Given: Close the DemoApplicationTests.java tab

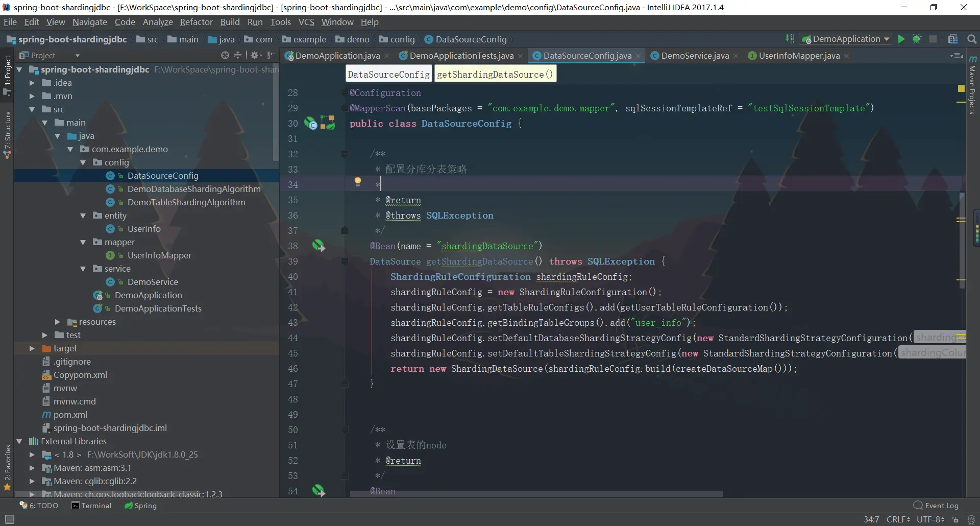Looking at the screenshot, I should [x=520, y=56].
